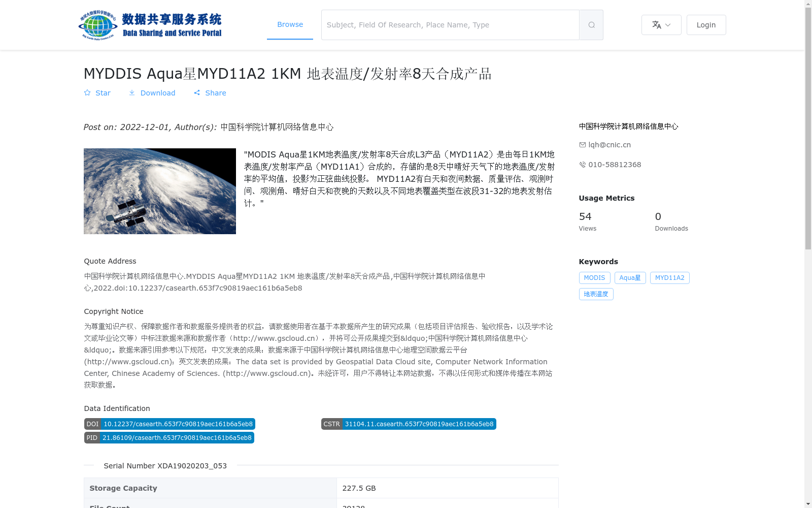Click the scrollbar down arrow

(x=808, y=504)
